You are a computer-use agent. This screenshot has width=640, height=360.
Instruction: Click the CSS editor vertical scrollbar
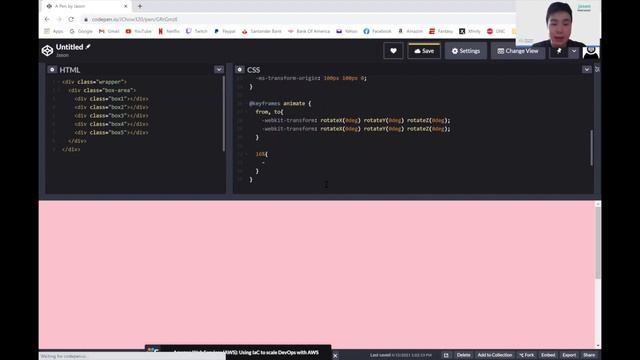pyautogui.click(x=591, y=148)
